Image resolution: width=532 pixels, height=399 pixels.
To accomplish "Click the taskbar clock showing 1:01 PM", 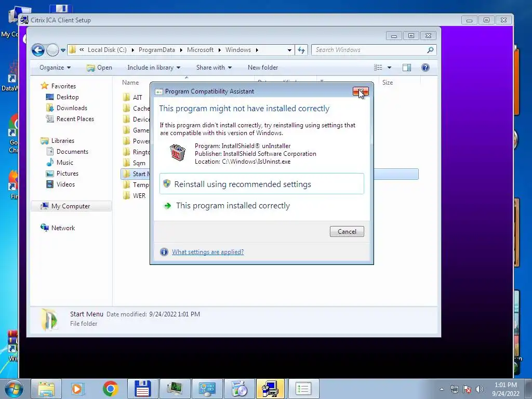I will click(506, 389).
